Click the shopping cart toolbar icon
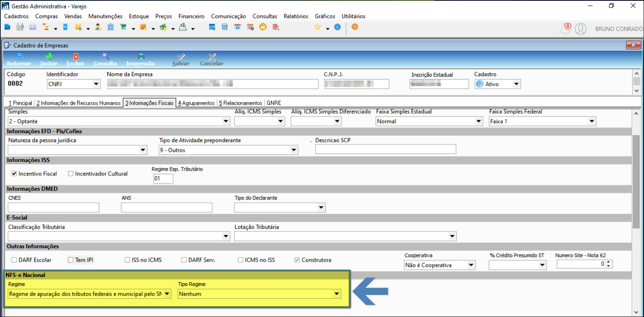This screenshot has width=644, height=317. (123, 27)
